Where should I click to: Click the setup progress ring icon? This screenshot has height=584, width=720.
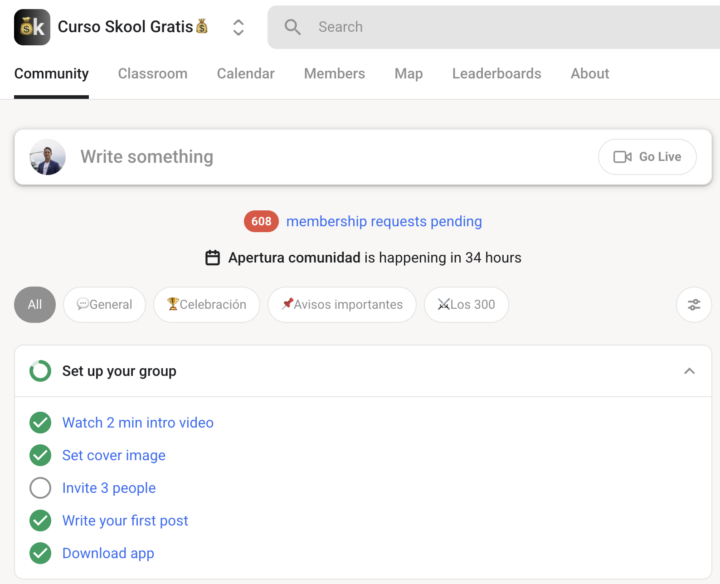40,371
